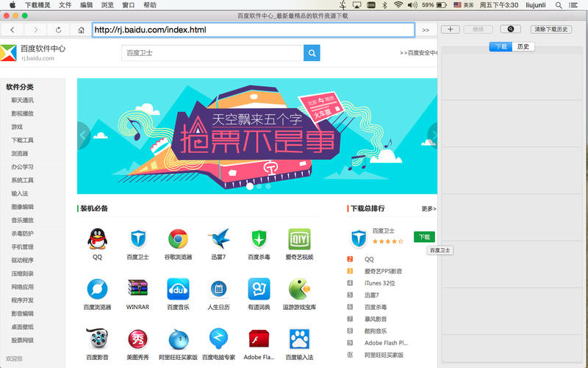Open the 百度输入法 paw icon

(x=299, y=339)
